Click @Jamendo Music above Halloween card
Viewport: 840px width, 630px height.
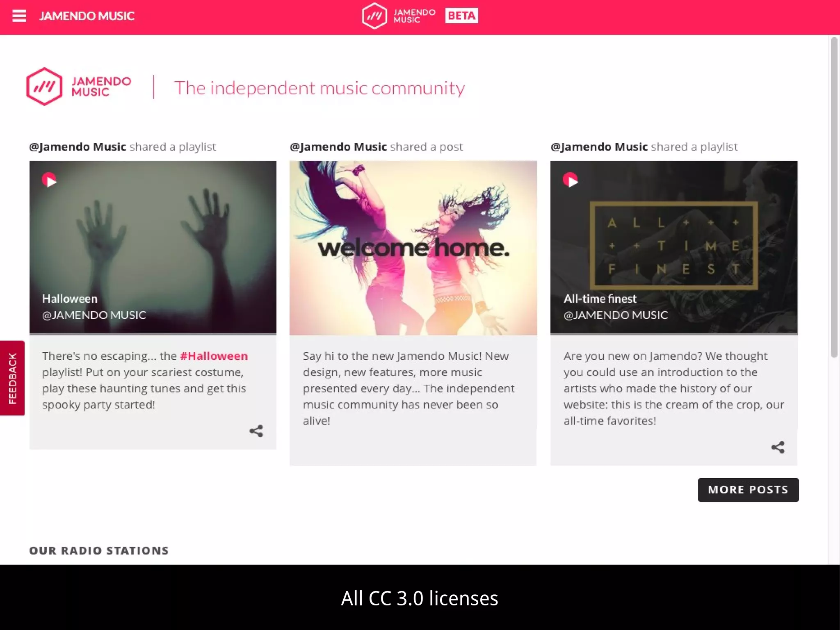[78, 147]
